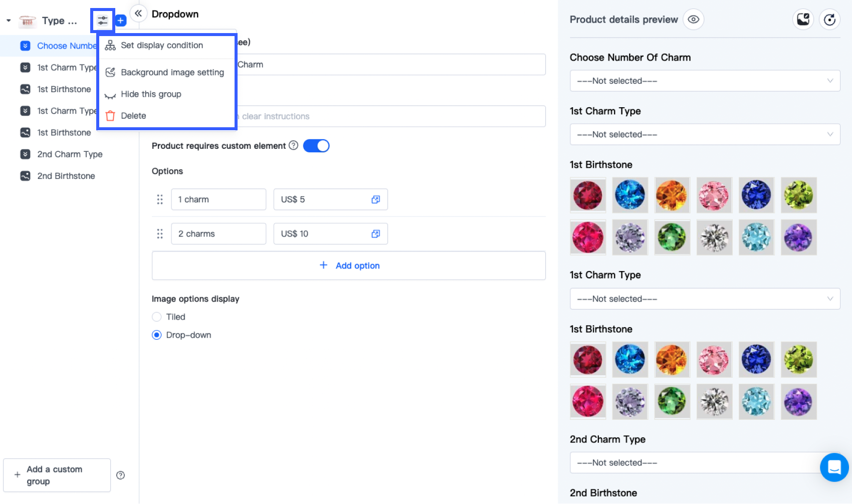Open the Choose Number Of Charm dropdown

point(705,81)
